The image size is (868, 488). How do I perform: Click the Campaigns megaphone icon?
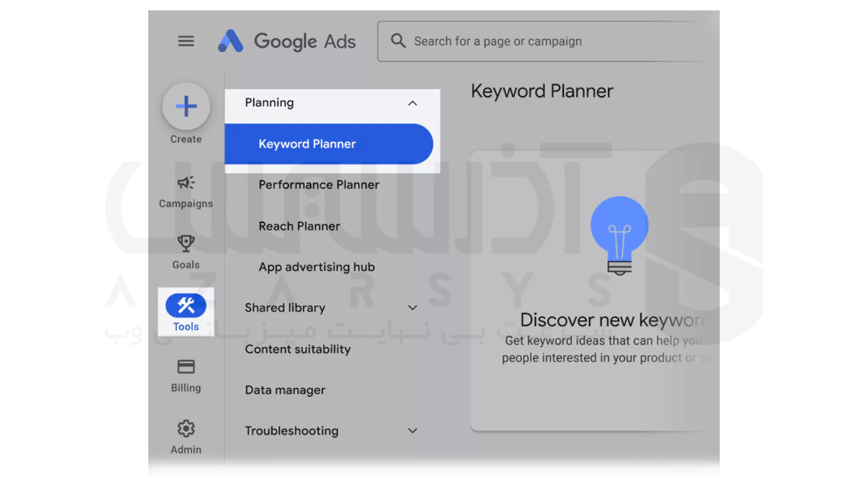[x=185, y=183]
